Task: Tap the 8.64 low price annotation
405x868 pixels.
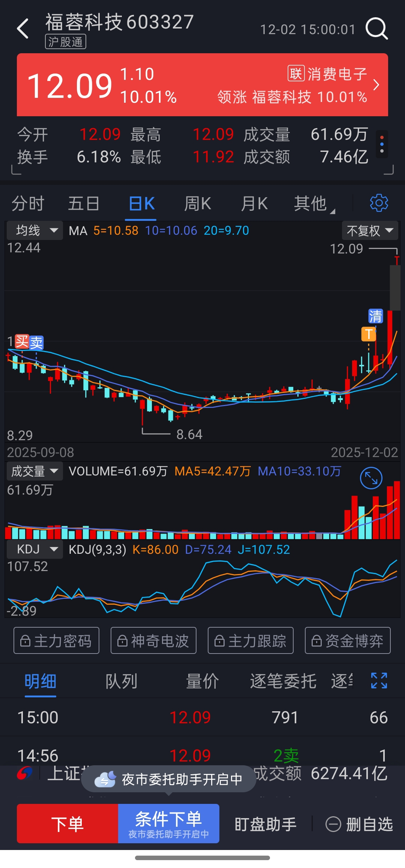Action: coord(189,435)
